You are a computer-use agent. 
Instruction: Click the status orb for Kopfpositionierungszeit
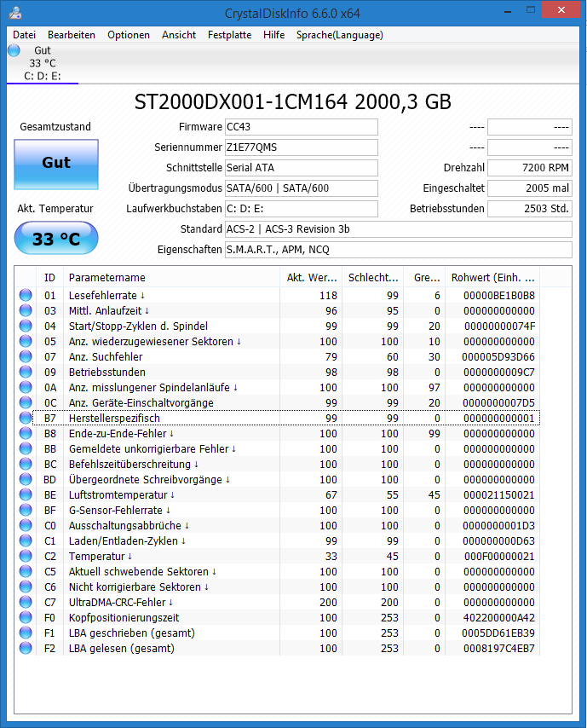(26, 617)
